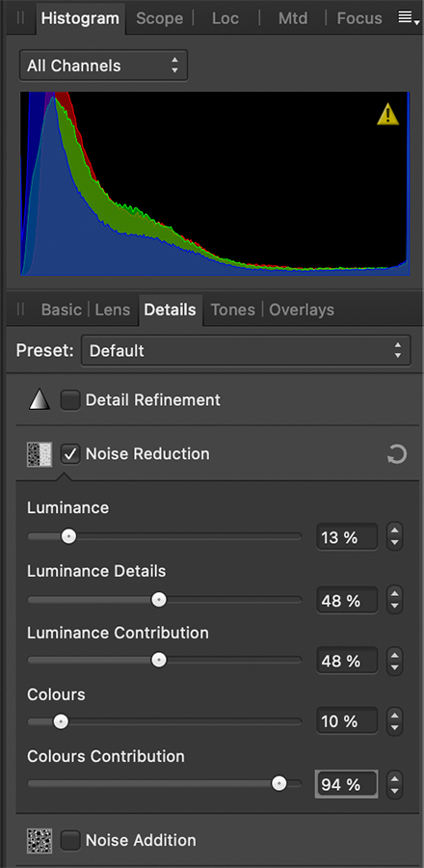
Task: Click the Histogram panel grip handle
Action: pyautogui.click(x=20, y=17)
